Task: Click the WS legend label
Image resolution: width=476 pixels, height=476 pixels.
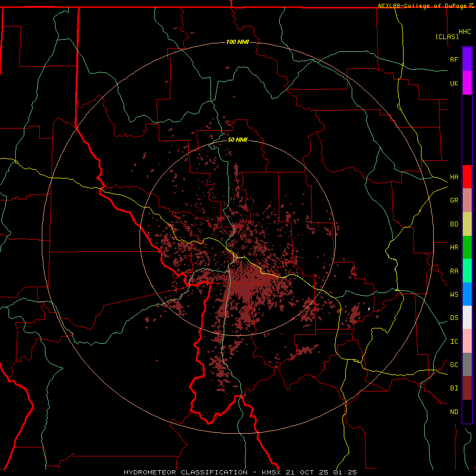Action: [454, 295]
